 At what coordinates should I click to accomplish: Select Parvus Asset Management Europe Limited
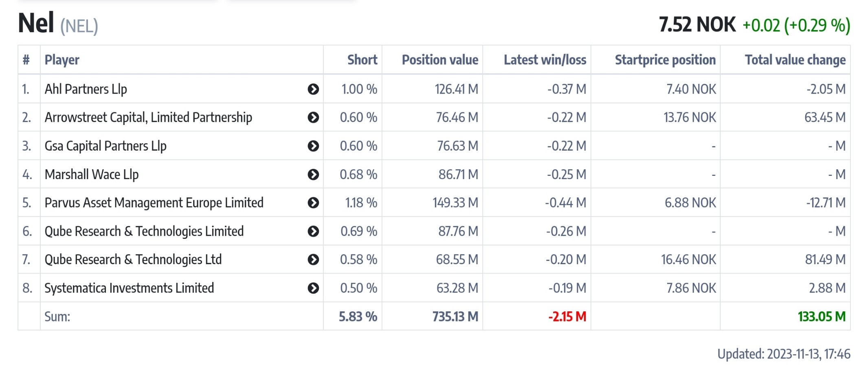(154, 203)
